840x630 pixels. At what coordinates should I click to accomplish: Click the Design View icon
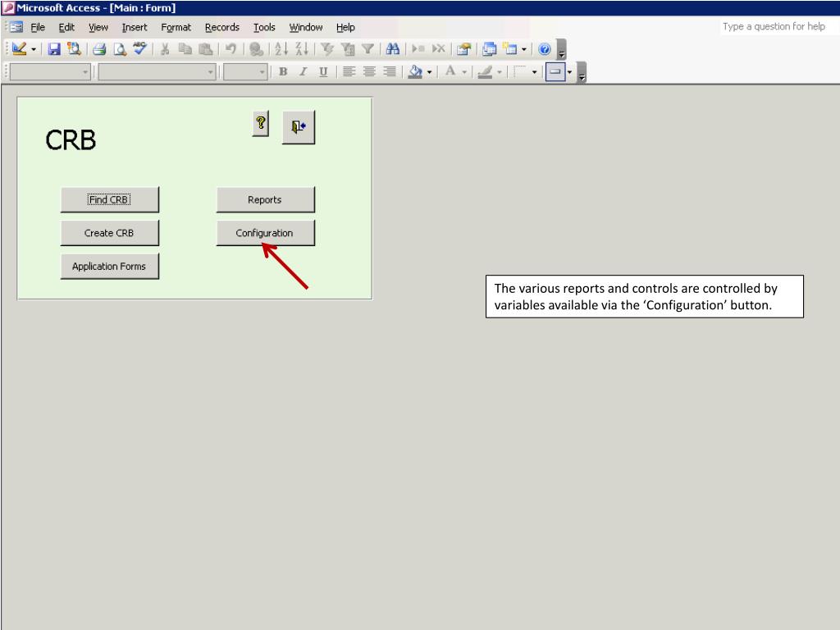tap(20, 49)
